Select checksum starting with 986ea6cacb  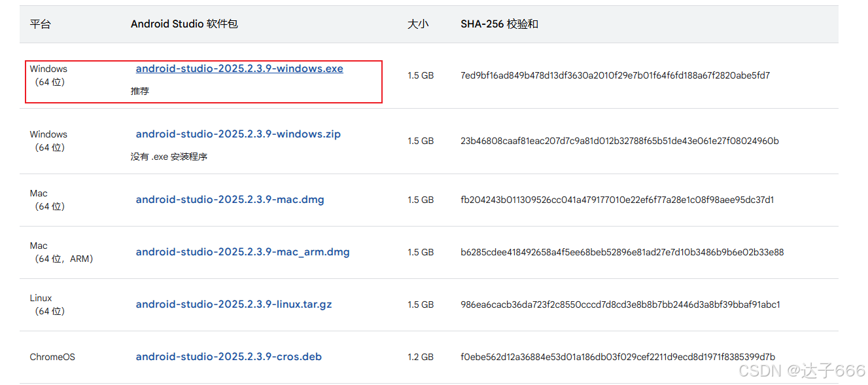coord(621,304)
